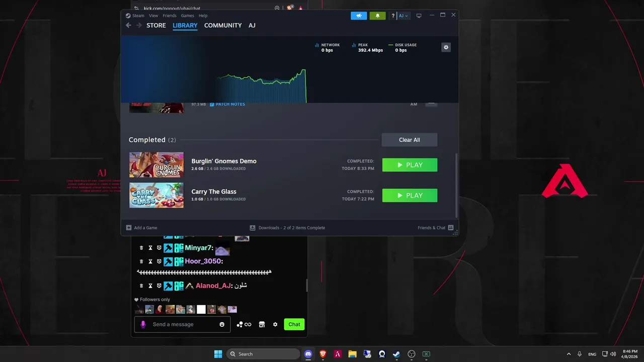
Task: Click the Clear All button
Action: (410, 140)
